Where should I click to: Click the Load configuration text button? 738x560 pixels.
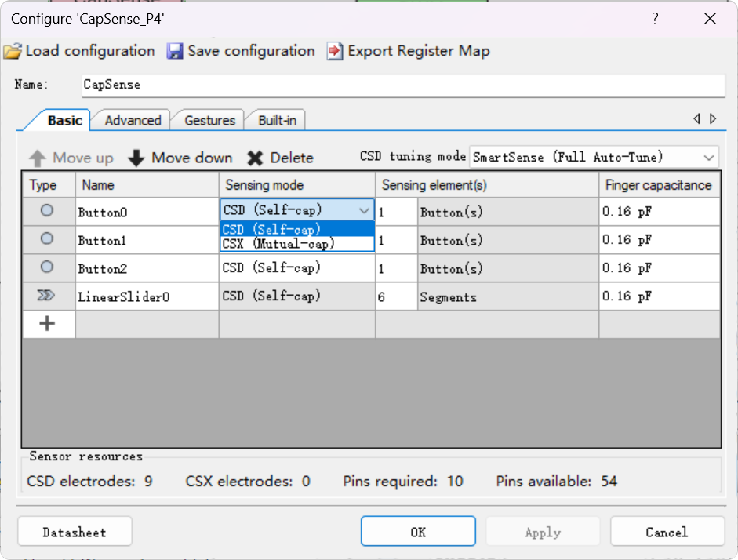coord(90,51)
